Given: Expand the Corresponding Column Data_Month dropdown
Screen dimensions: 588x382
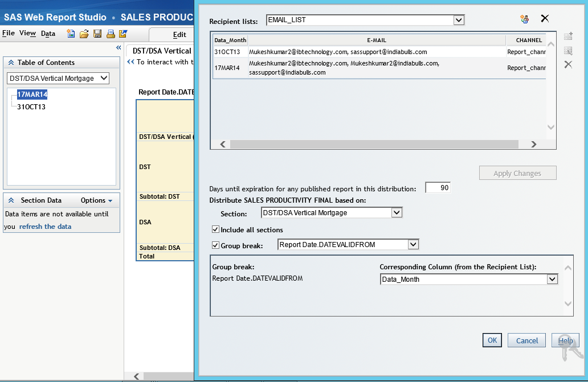Looking at the screenshot, I should click(x=552, y=279).
